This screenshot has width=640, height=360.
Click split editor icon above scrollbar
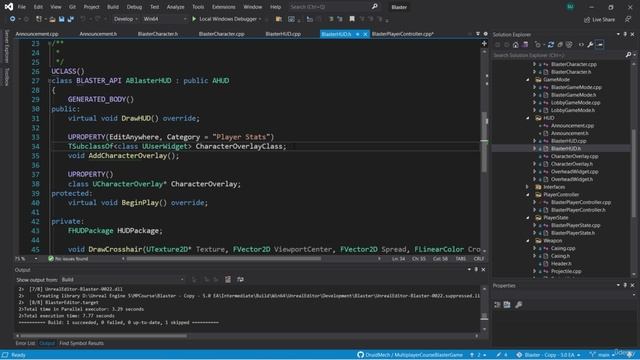[x=484, y=43]
